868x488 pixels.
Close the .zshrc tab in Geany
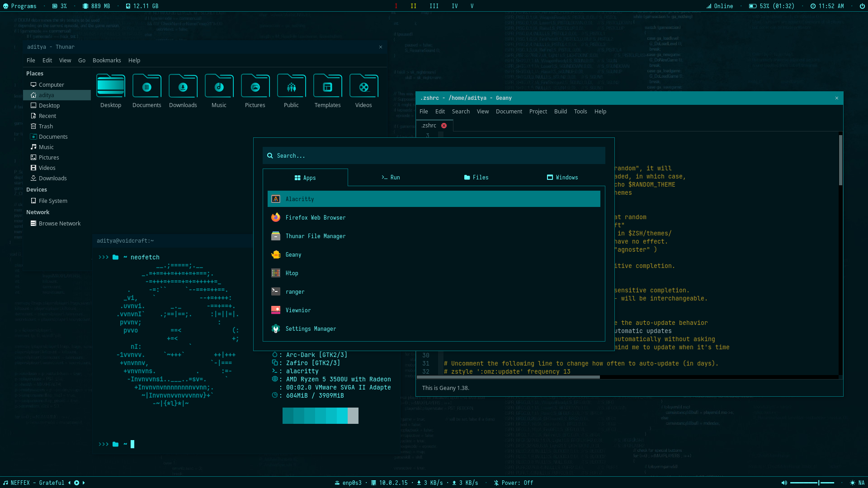pos(444,126)
